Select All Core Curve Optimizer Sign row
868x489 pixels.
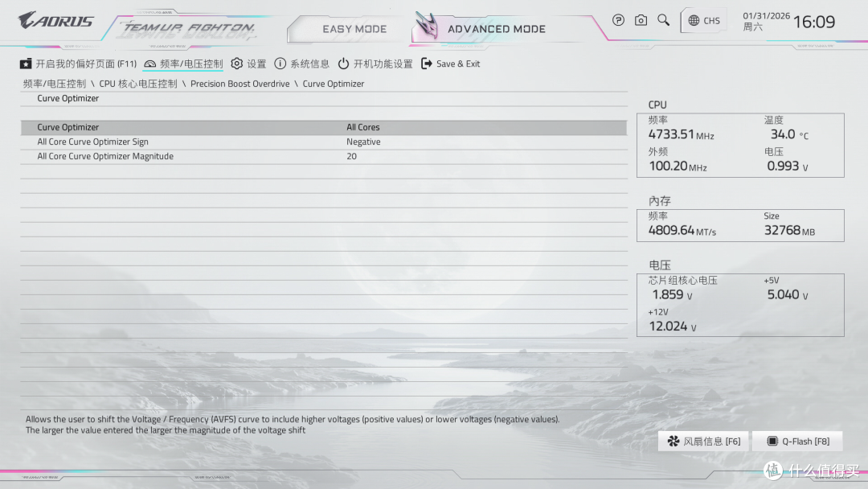click(x=324, y=142)
